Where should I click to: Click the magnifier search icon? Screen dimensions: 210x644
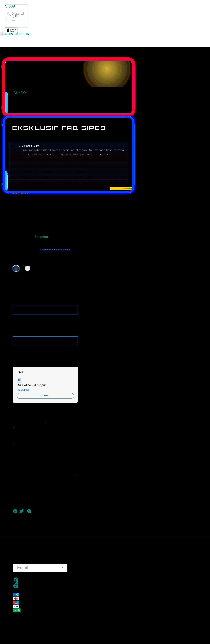[x=9, y=14]
